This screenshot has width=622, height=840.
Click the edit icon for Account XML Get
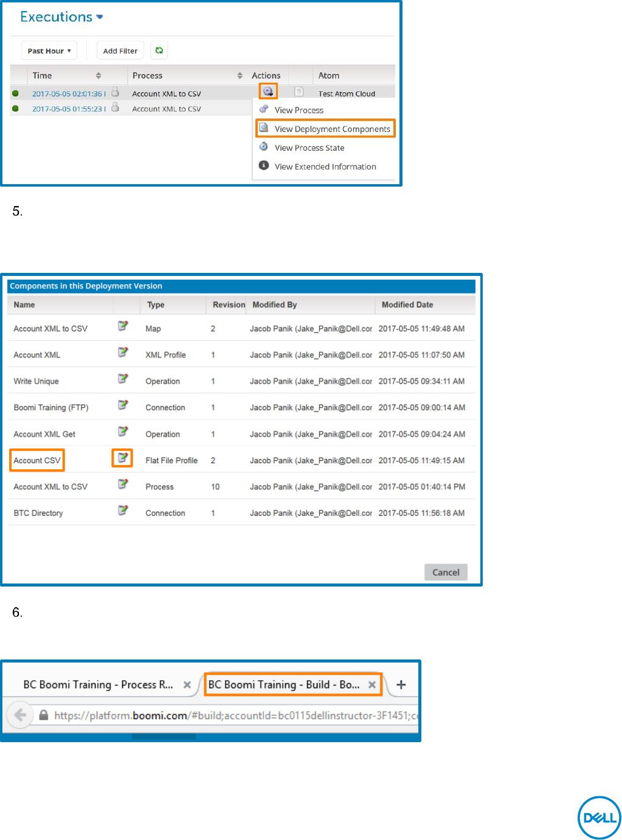pos(123,432)
